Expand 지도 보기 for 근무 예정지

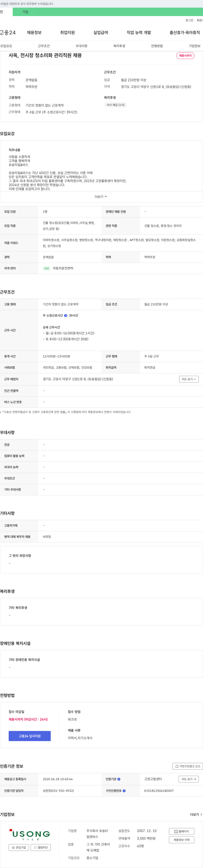point(189,379)
